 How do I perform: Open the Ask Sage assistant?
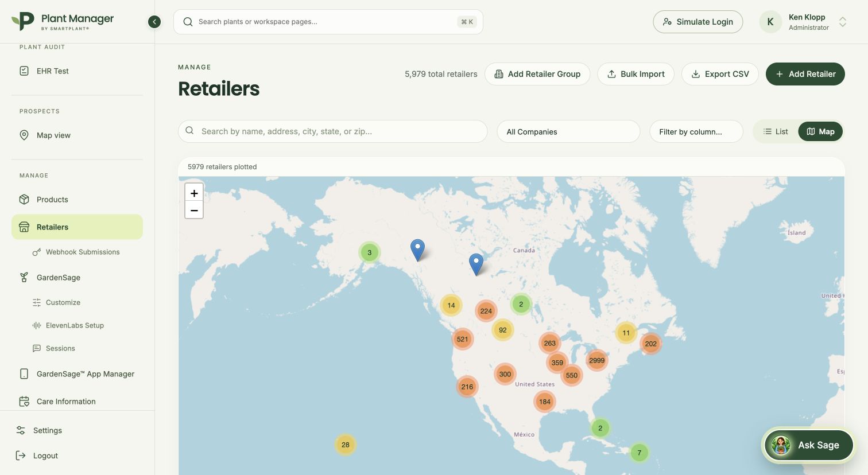(x=808, y=445)
